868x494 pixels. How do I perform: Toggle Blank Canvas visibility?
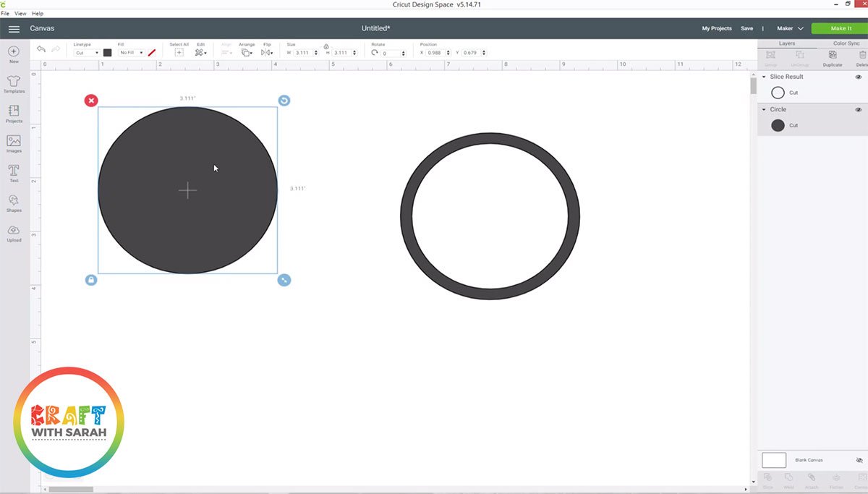[x=859, y=460]
